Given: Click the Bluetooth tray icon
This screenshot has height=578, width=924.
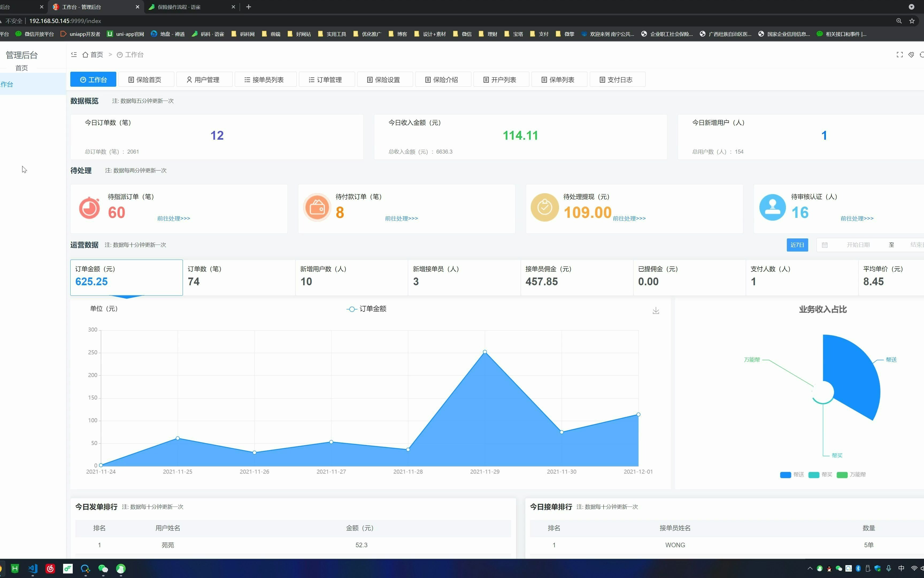Looking at the screenshot, I should [858, 568].
